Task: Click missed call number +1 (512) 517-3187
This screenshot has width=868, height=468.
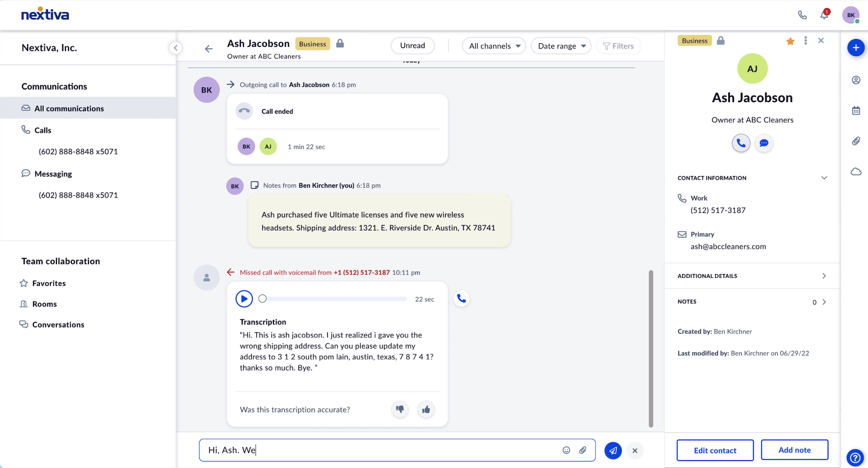Action: (x=362, y=272)
